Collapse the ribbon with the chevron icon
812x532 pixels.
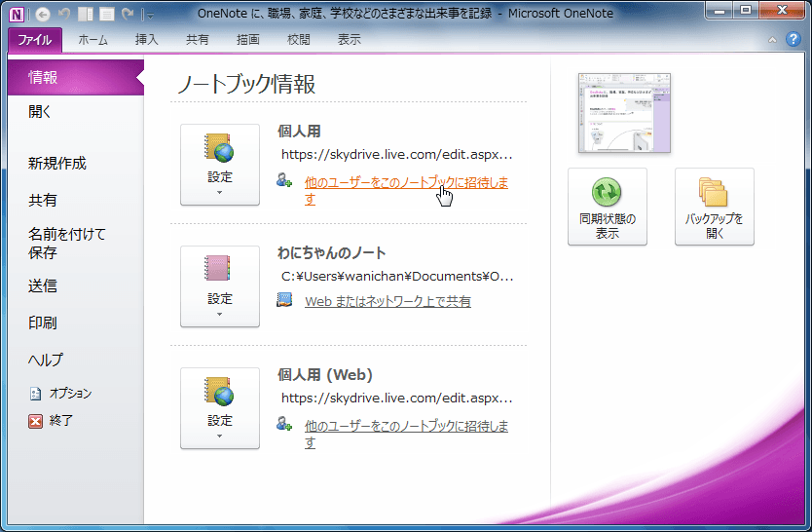tap(772, 40)
